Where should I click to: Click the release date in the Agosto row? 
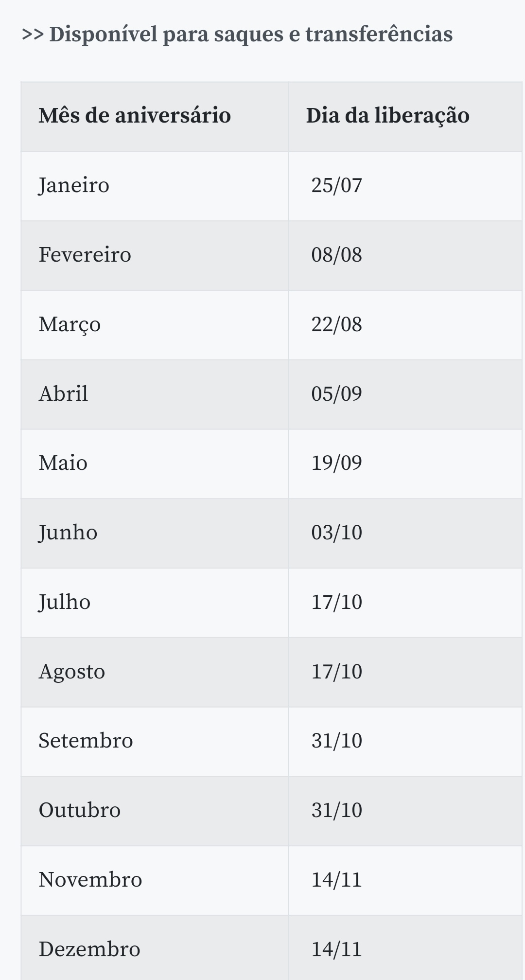336,672
